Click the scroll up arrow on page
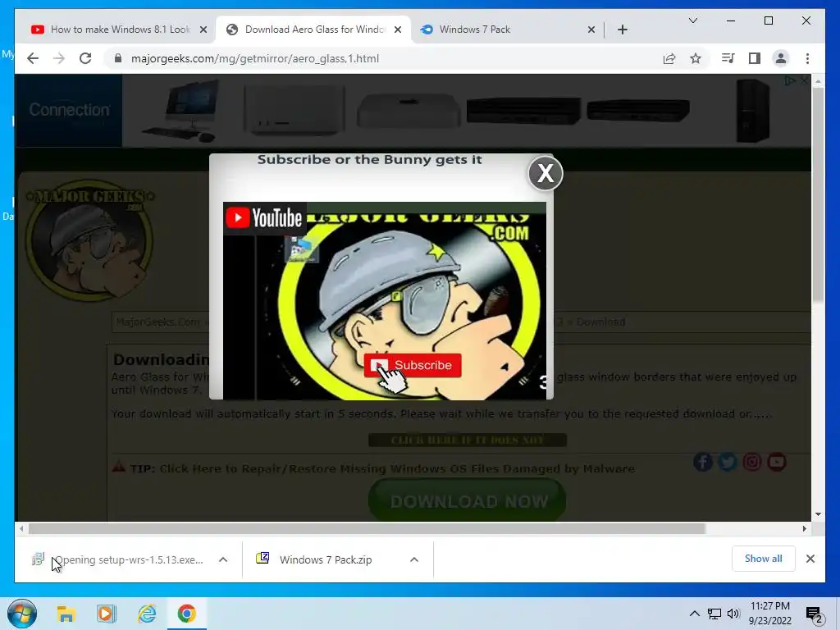 818,81
